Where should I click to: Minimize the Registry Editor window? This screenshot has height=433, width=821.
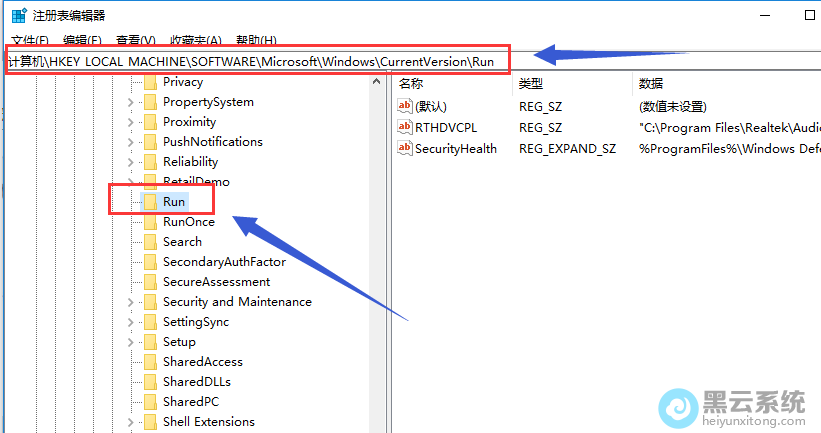765,15
